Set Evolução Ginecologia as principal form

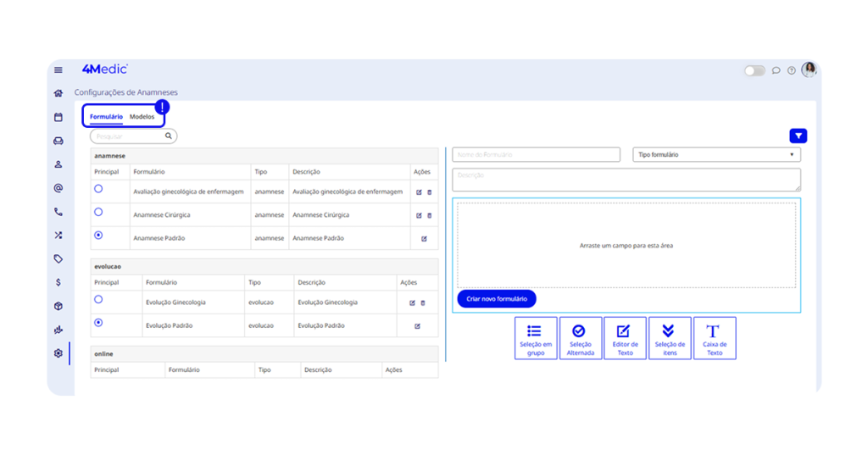pos(98,300)
